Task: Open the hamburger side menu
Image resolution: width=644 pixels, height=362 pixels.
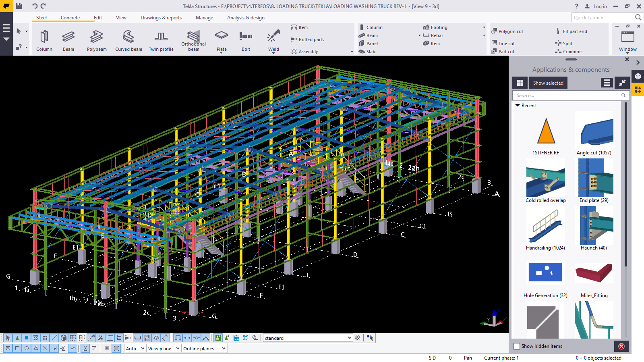Action: 6,28
